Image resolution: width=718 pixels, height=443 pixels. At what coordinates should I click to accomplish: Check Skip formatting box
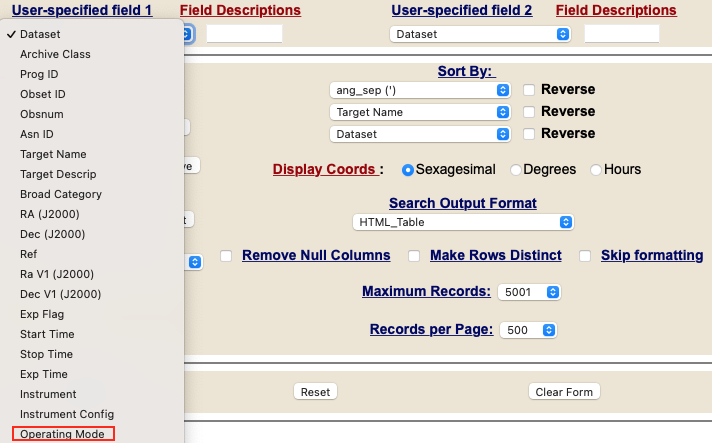(x=585, y=256)
